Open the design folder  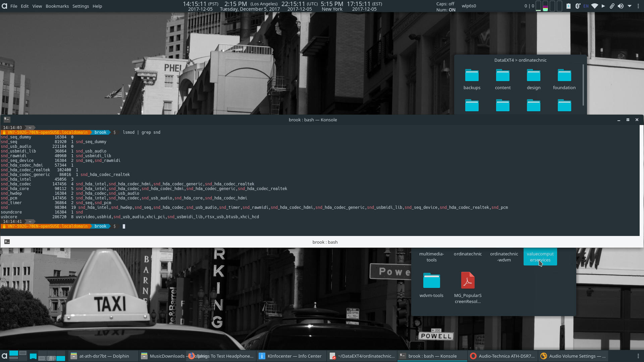point(534,79)
